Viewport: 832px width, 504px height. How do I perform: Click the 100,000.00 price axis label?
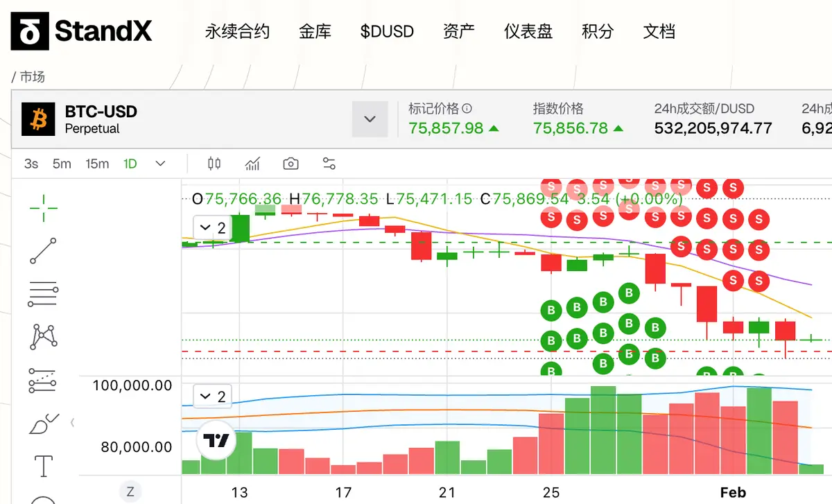click(132, 385)
